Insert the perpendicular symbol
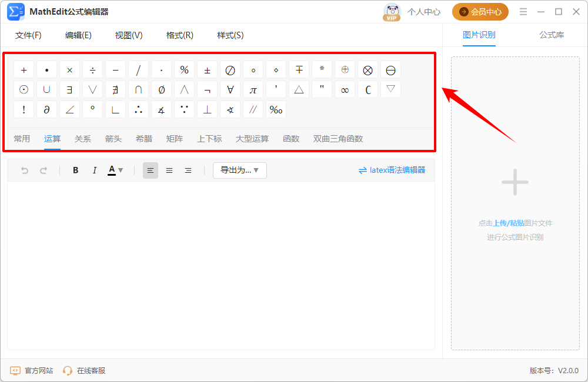 click(207, 109)
